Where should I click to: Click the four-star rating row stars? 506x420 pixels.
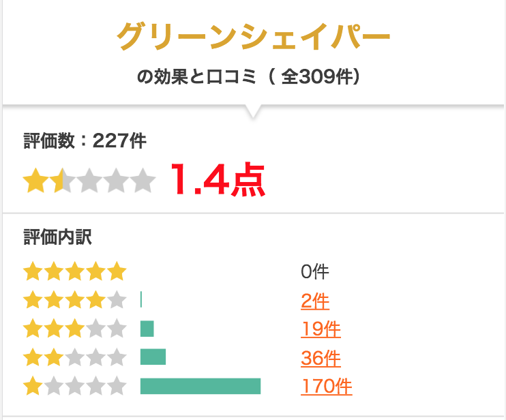[75, 300]
